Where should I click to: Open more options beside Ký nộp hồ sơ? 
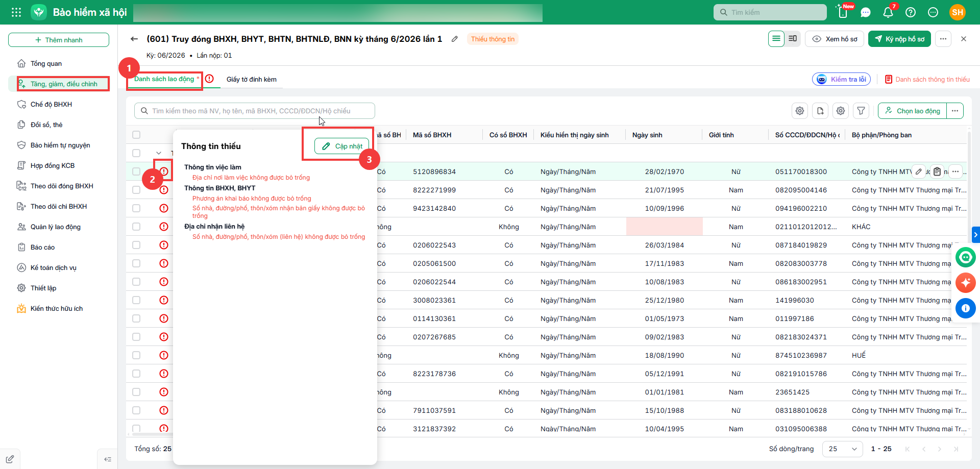[x=943, y=39]
